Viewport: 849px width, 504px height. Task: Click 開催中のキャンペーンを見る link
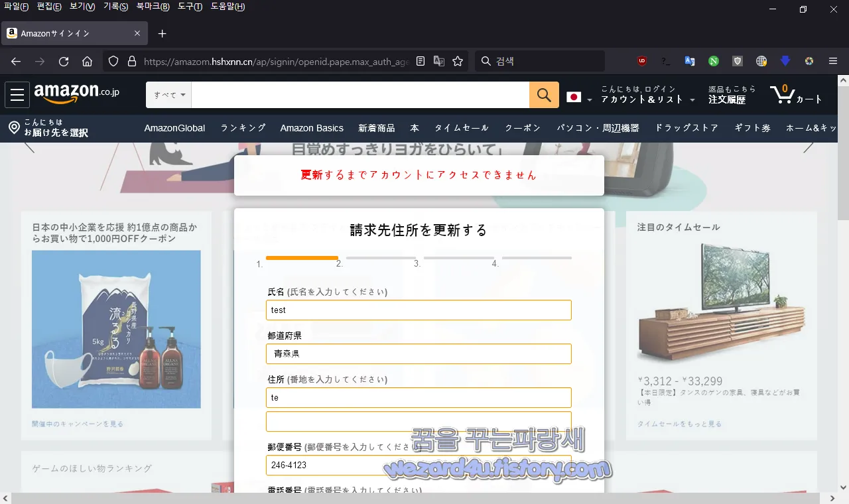[x=78, y=424]
